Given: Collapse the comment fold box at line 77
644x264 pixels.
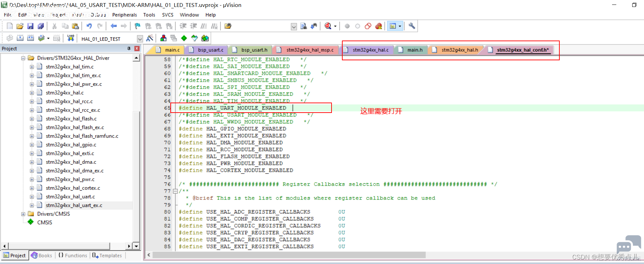Looking at the screenshot, I should click(175, 191).
